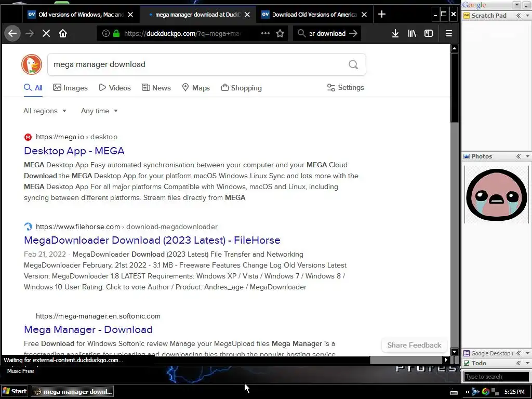Viewport: 532px width, 399px height.
Task: Click the vertical scrollbar down arrow
Action: pyautogui.click(x=455, y=352)
